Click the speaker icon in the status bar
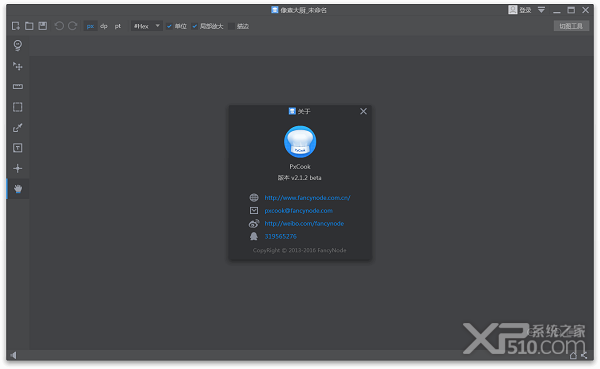600x369 pixels. click(x=13, y=355)
